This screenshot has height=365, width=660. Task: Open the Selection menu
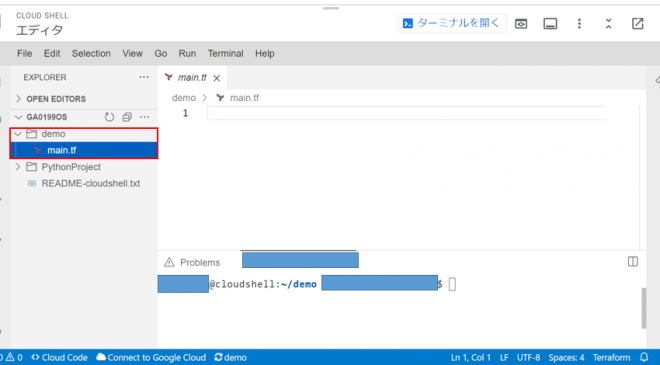pos(91,53)
